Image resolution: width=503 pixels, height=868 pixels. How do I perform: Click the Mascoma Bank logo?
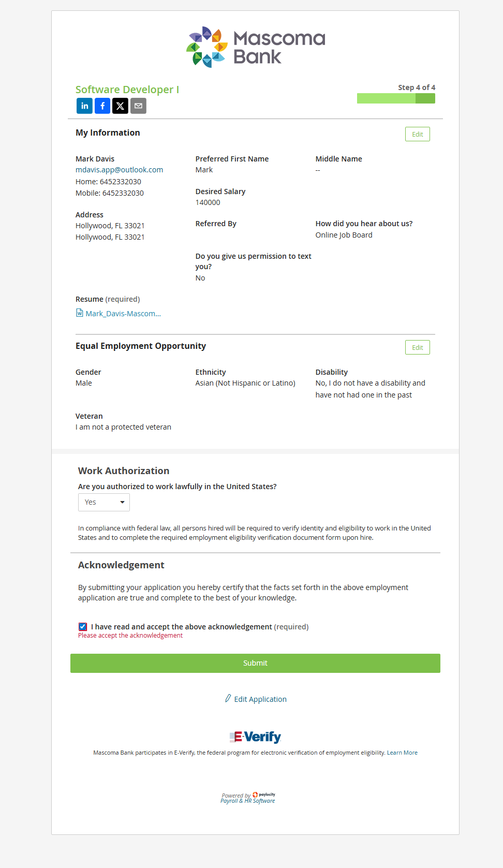pyautogui.click(x=256, y=47)
